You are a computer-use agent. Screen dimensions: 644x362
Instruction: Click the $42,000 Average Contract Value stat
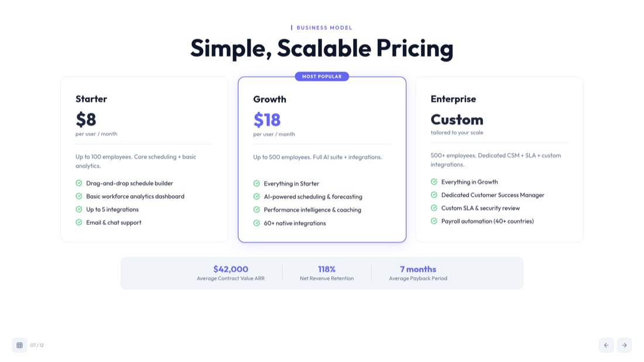tap(231, 273)
